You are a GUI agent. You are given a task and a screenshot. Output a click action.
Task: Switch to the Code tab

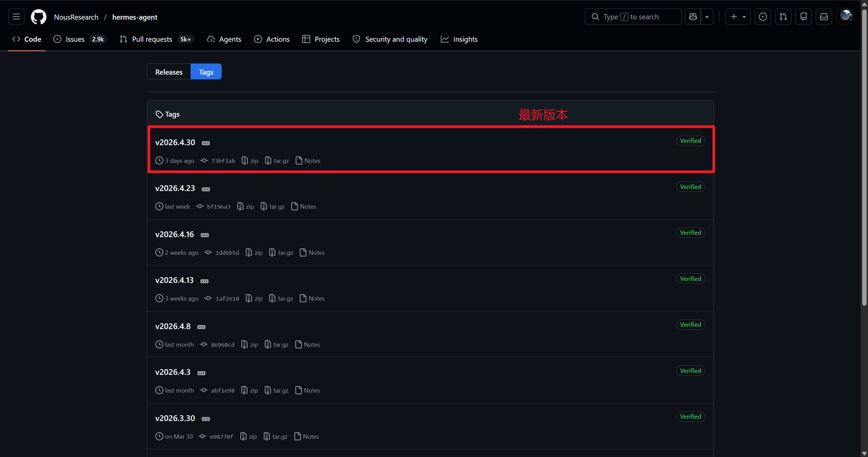[x=27, y=39]
